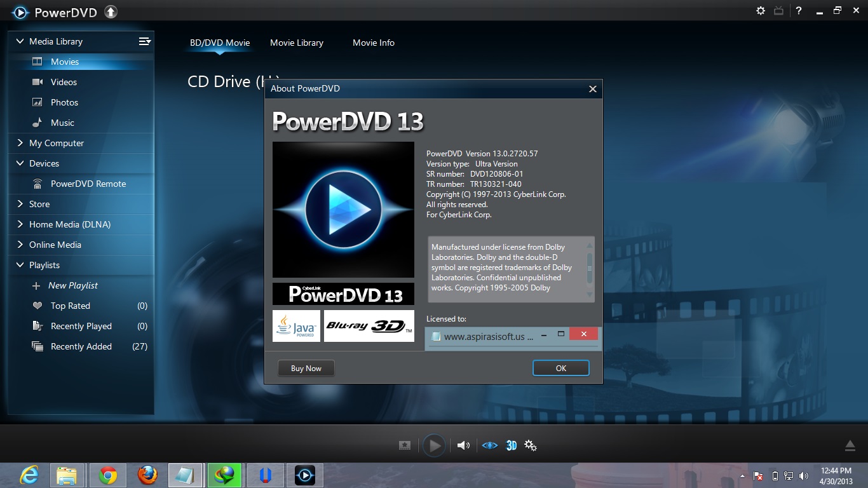Image resolution: width=868 pixels, height=488 pixels.
Task: Open Firefox from taskbar
Action: click(x=147, y=475)
